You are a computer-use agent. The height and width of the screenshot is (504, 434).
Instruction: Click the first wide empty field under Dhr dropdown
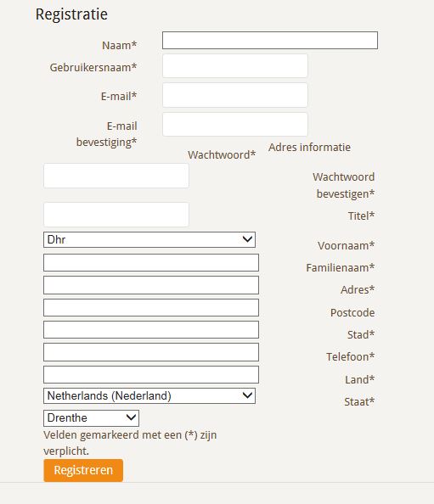[151, 263]
